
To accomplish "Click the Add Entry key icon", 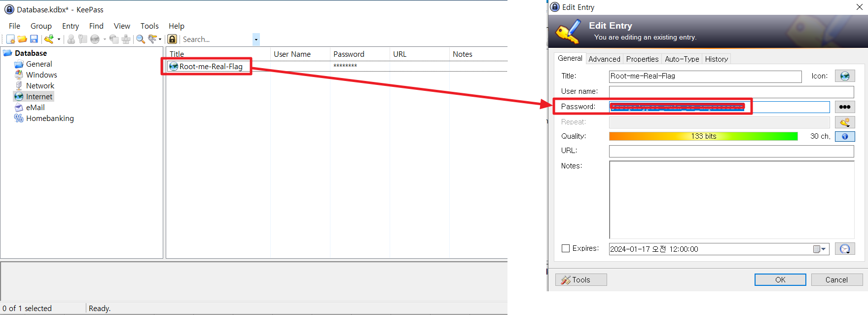I will click(x=49, y=39).
